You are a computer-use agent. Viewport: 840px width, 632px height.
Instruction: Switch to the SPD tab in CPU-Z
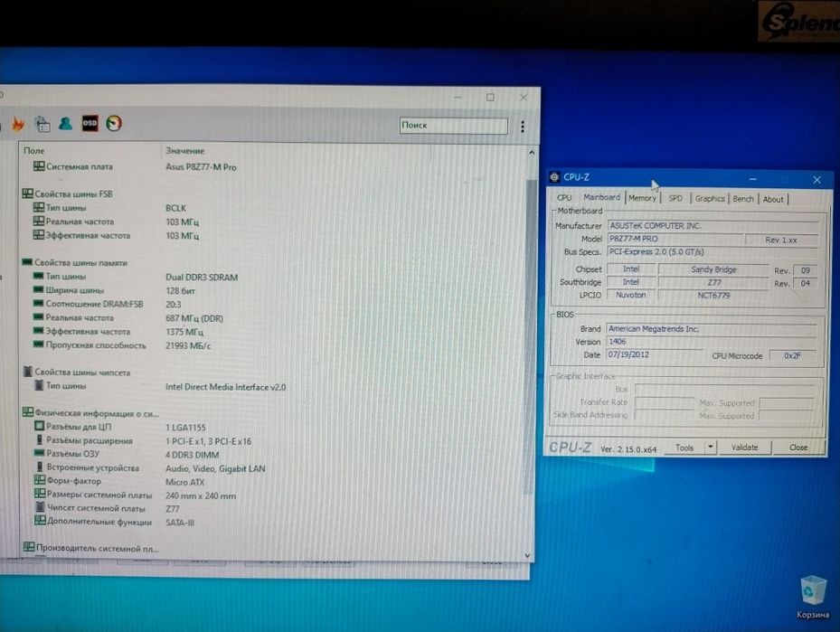tap(675, 198)
